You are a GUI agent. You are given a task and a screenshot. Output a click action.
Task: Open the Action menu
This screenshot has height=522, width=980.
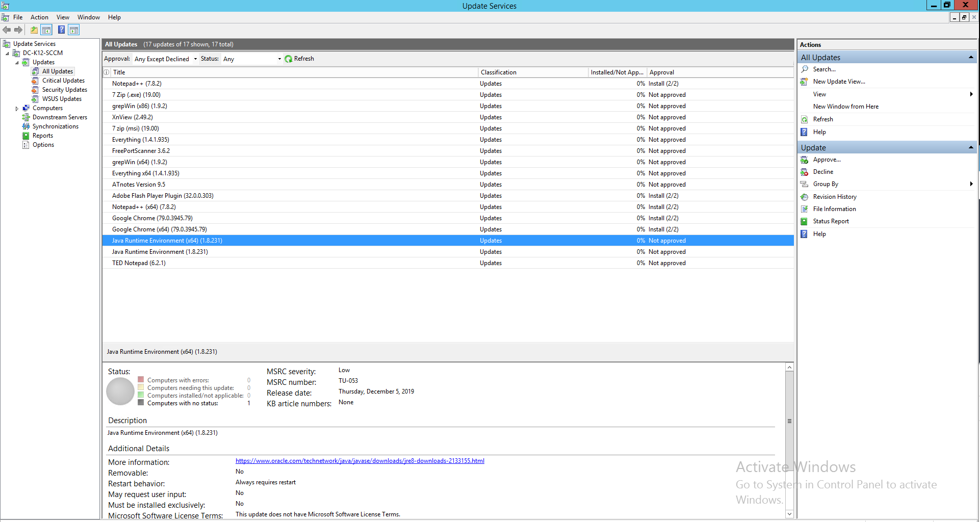click(39, 17)
